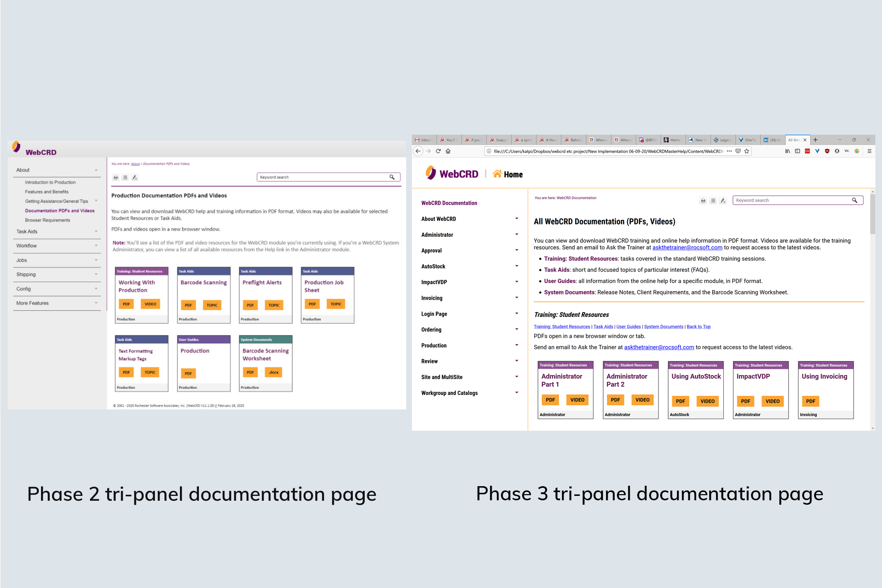The width and height of the screenshot is (882, 588).
Task: Click the WebCRD logo in Phase 3 header
Action: 452,173
